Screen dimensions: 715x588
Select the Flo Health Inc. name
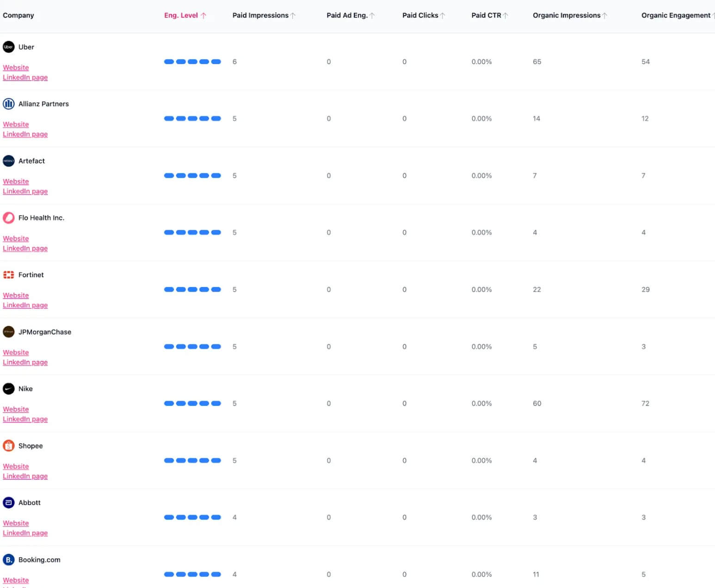(41, 217)
